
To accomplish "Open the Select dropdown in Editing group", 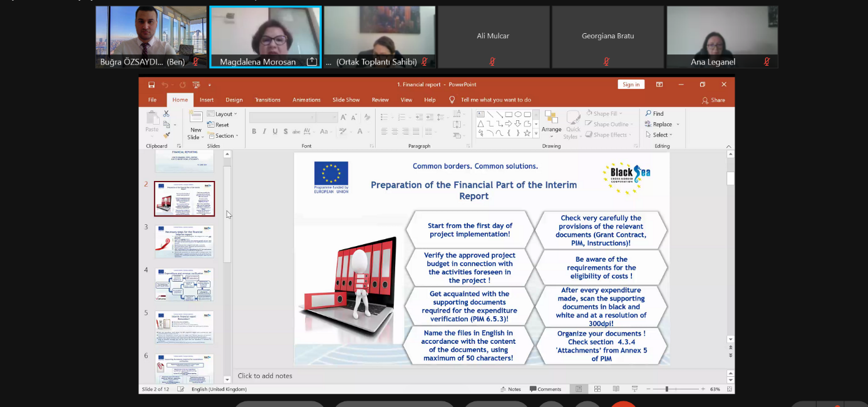I will point(662,135).
